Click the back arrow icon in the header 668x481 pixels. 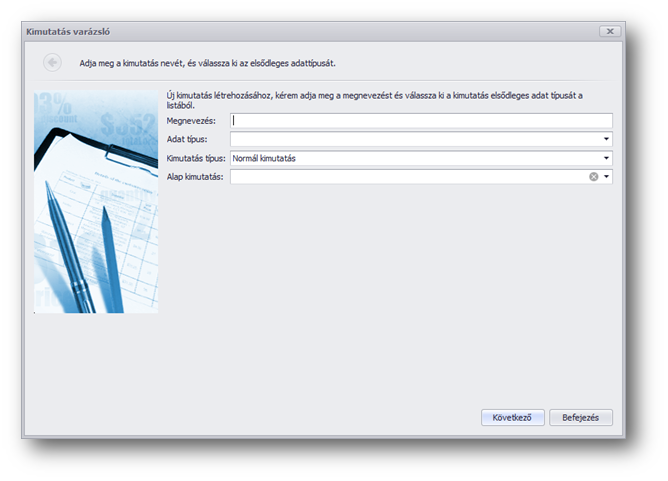tap(52, 62)
